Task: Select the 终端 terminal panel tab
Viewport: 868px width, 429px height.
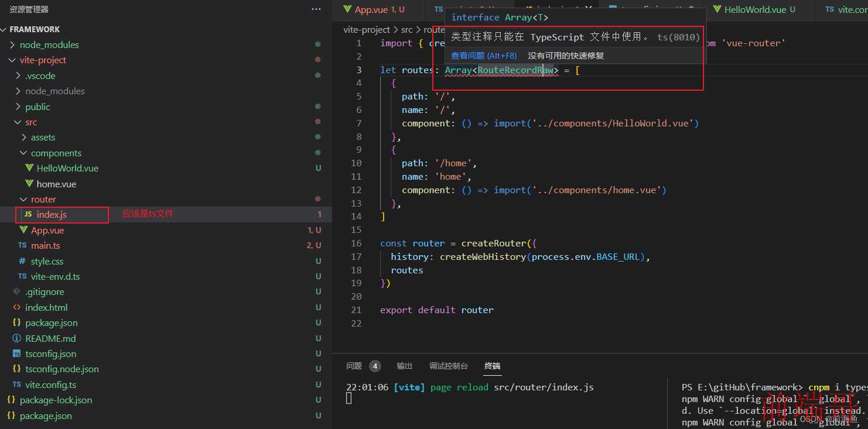Action: [x=493, y=366]
